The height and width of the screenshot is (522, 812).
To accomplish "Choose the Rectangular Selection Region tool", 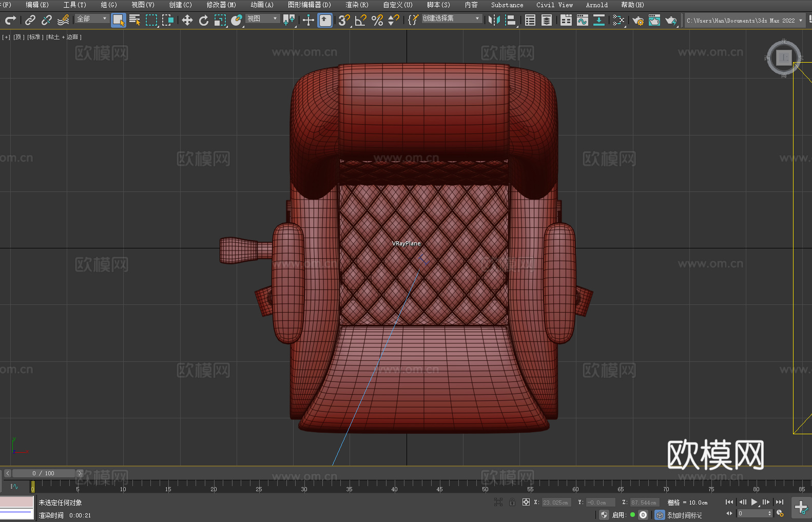I will click(x=151, y=20).
